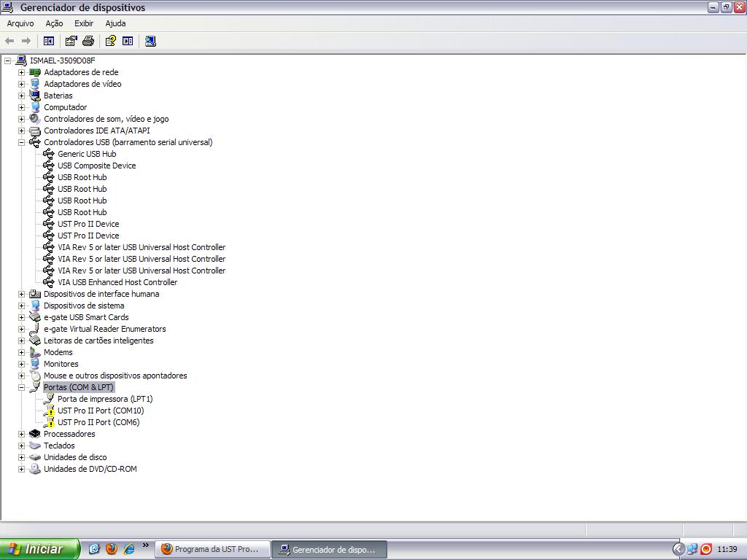Select the Controladores IDE ATA/ATAPI icon
This screenshot has height=560, width=747.
click(x=35, y=131)
